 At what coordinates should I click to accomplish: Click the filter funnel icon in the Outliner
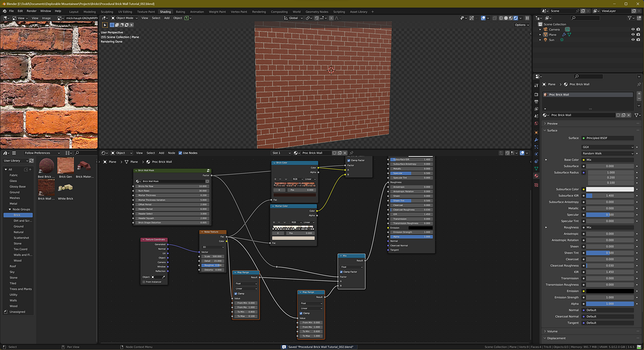(630, 18)
